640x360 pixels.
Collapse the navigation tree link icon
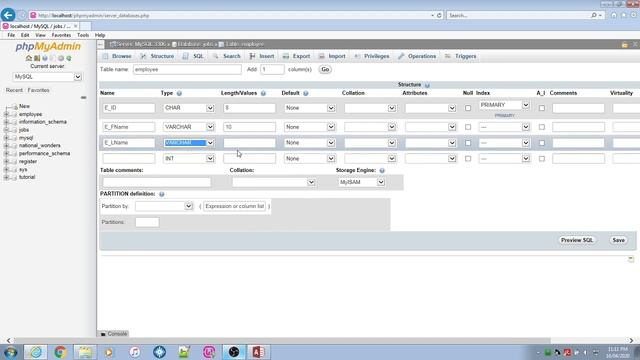[x=83, y=98]
